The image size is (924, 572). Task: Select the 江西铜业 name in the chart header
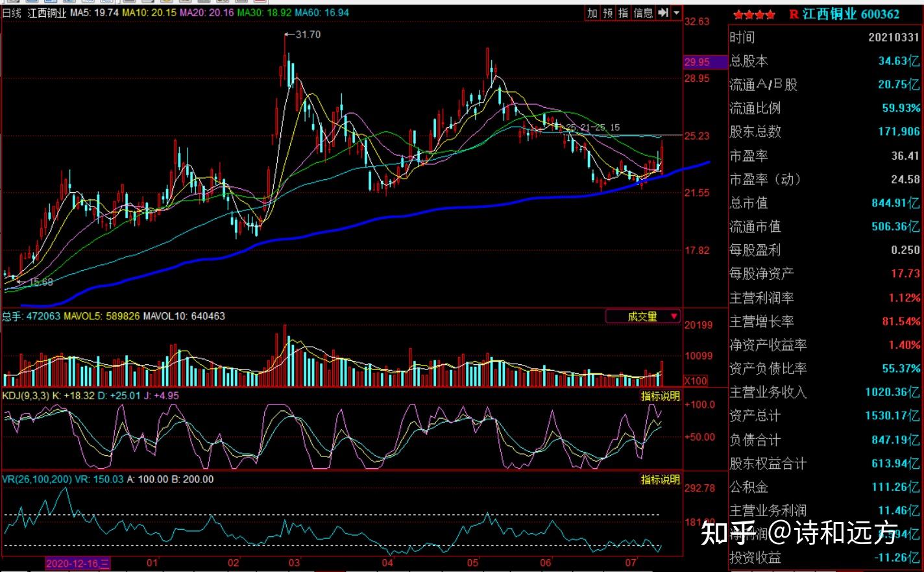click(47, 13)
